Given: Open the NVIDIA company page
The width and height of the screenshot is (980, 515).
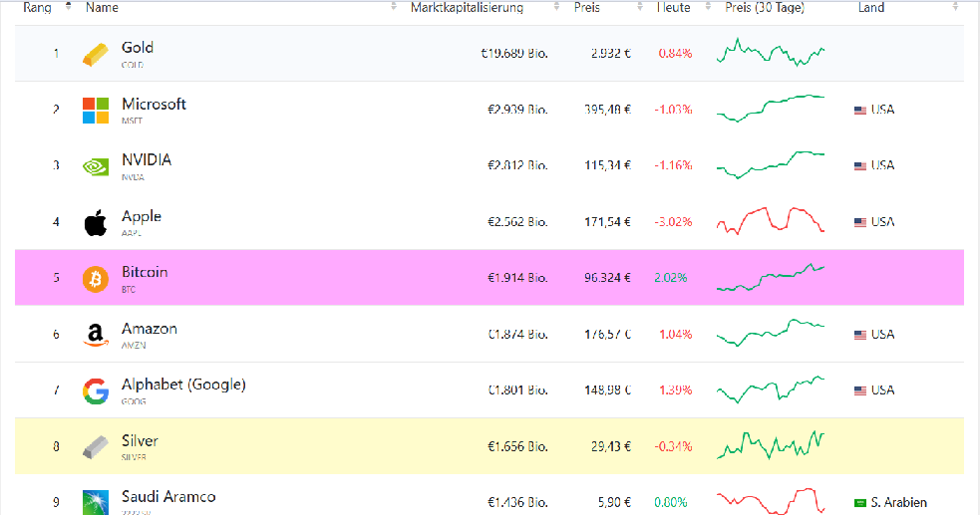Looking at the screenshot, I should [x=147, y=159].
